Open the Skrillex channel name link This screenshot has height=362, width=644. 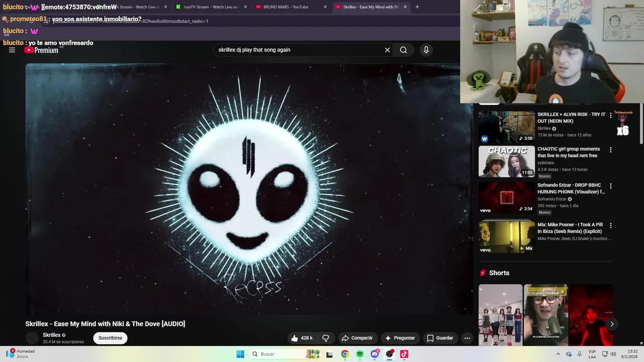pos(51,335)
